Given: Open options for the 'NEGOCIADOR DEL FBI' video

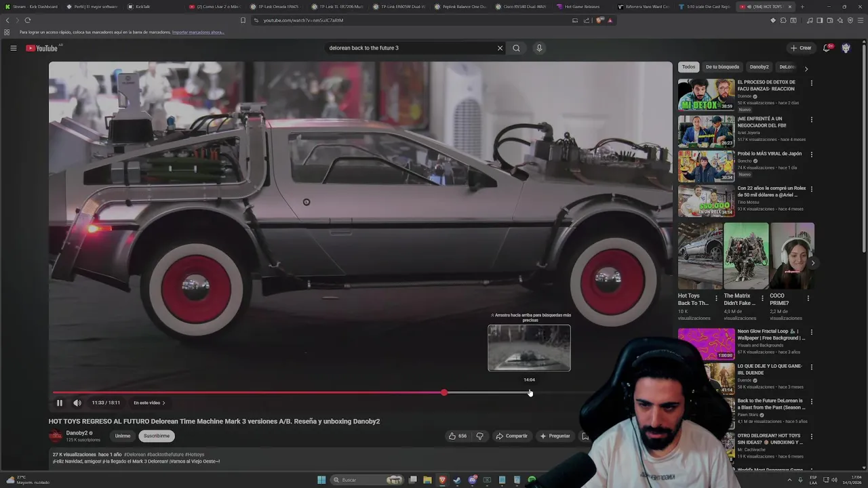Looking at the screenshot, I should pyautogui.click(x=811, y=120).
